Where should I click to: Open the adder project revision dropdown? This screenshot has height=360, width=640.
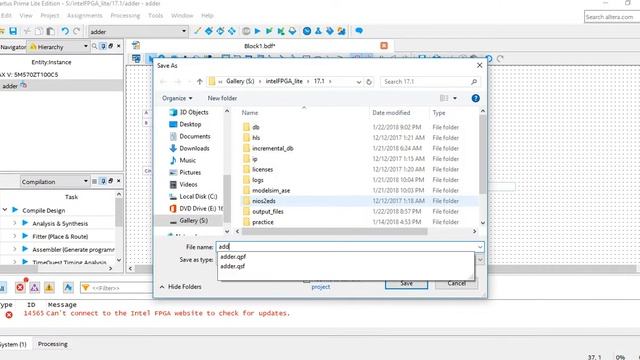click(184, 31)
